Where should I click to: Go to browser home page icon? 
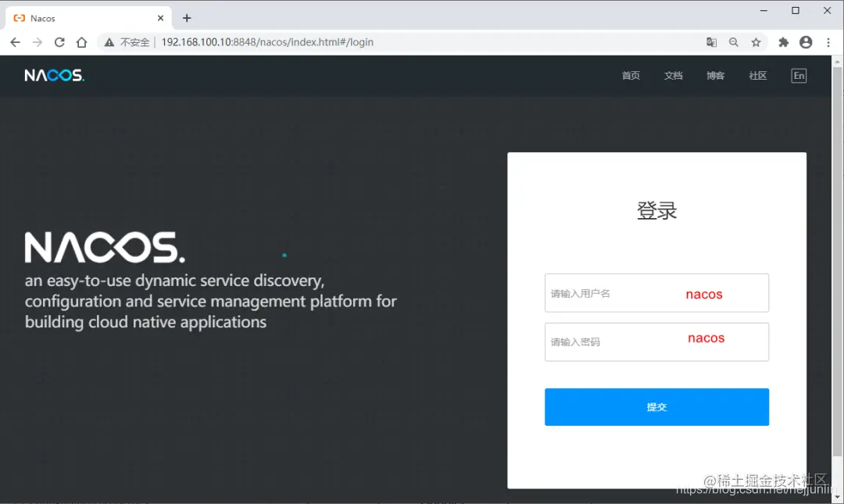pos(81,42)
